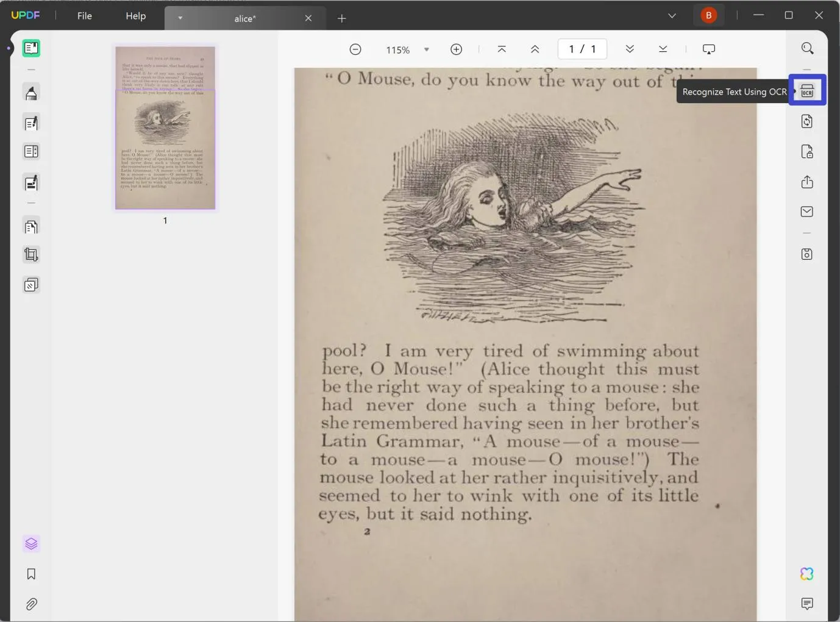Select the page 1 thumbnail
The image size is (840, 622).
(x=165, y=128)
